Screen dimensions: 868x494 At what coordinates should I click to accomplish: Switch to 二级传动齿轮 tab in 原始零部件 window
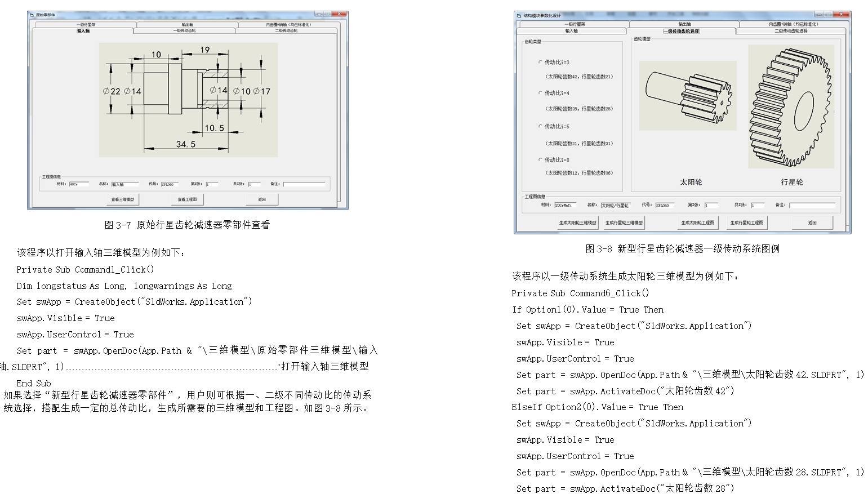tap(286, 30)
